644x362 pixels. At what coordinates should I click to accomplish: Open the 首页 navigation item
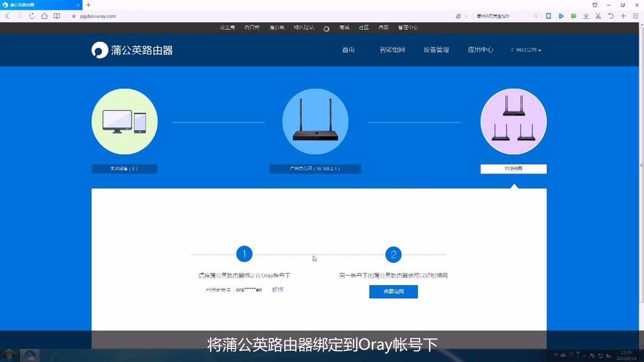(349, 50)
